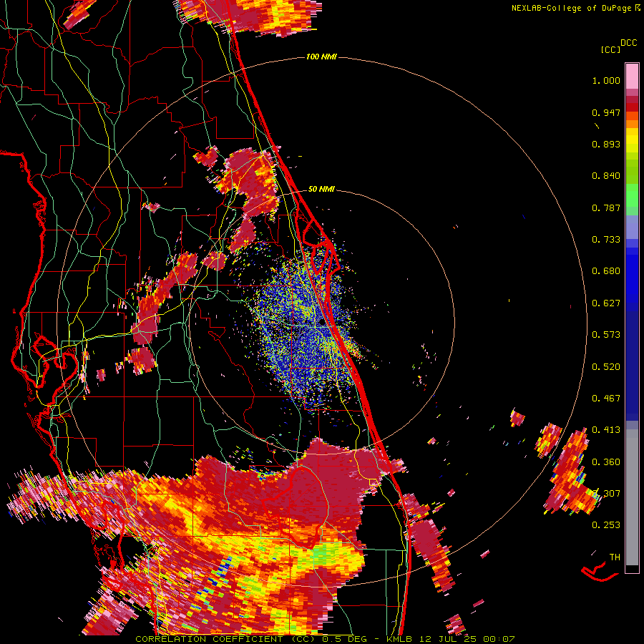The height and width of the screenshot is (644, 644).
Task: Select the 0.680 scale value
Action: tap(606, 271)
